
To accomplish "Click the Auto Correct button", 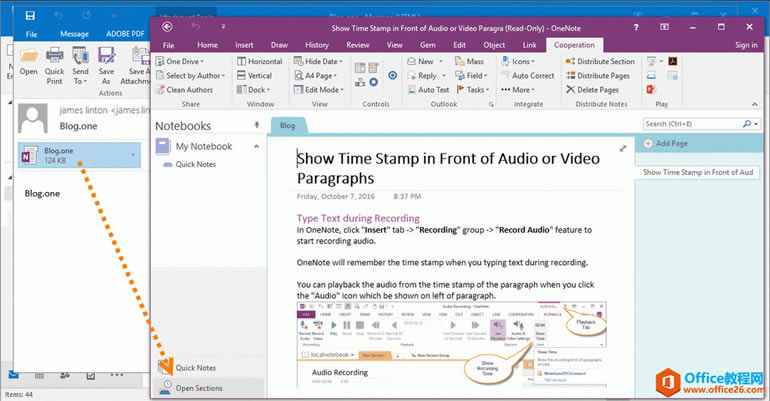I will tap(527, 76).
